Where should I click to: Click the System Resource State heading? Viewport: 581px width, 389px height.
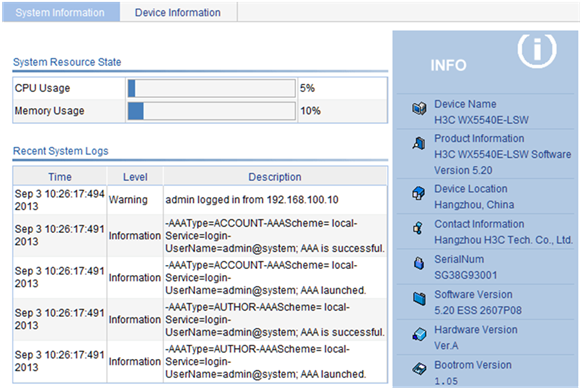pyautogui.click(x=67, y=62)
